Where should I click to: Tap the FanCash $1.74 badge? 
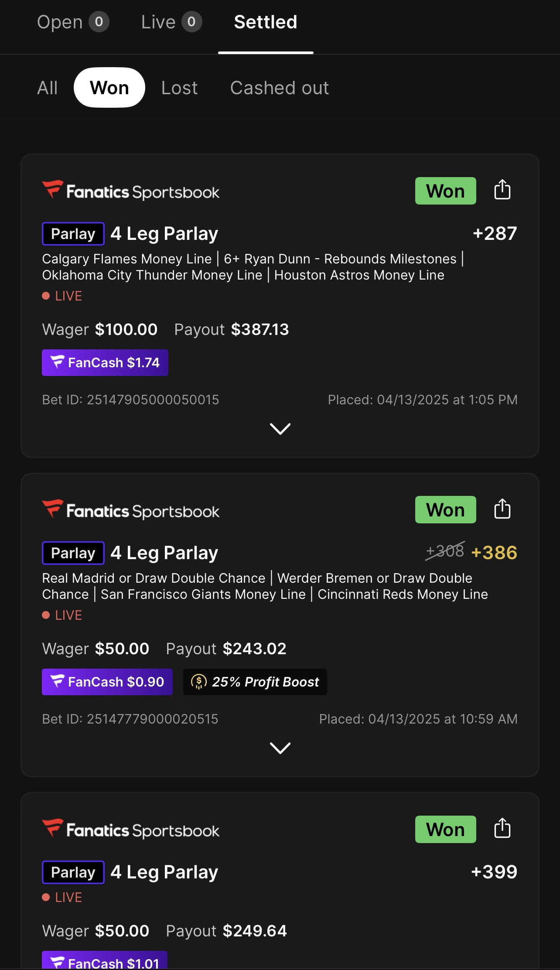(x=105, y=362)
